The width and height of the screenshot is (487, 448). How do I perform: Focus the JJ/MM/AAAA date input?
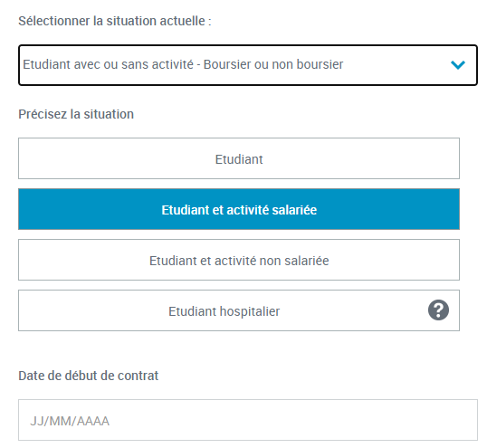[x=248, y=420]
